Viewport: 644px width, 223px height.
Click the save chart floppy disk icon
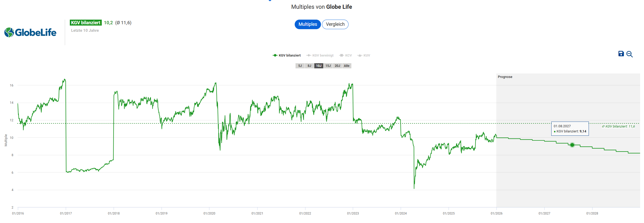pos(621,54)
